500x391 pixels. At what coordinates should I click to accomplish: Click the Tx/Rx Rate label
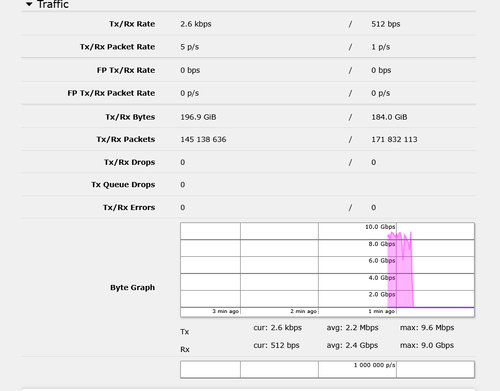click(132, 24)
